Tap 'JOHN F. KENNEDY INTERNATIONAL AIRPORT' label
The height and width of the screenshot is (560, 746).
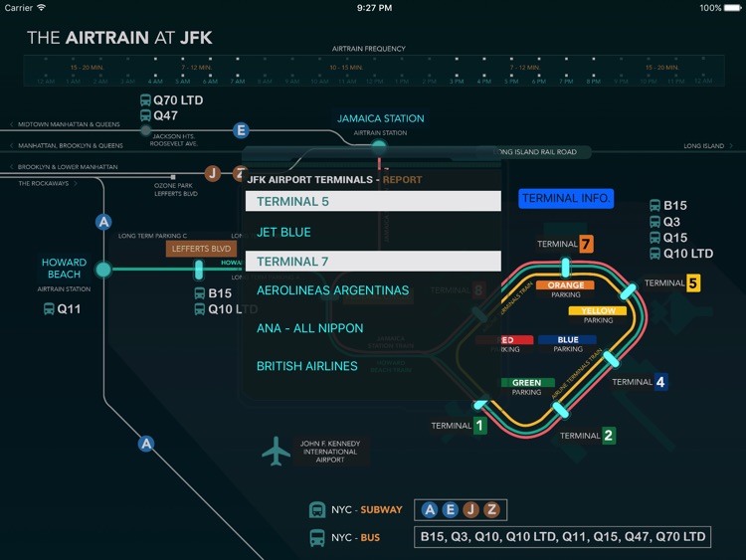[330, 452]
